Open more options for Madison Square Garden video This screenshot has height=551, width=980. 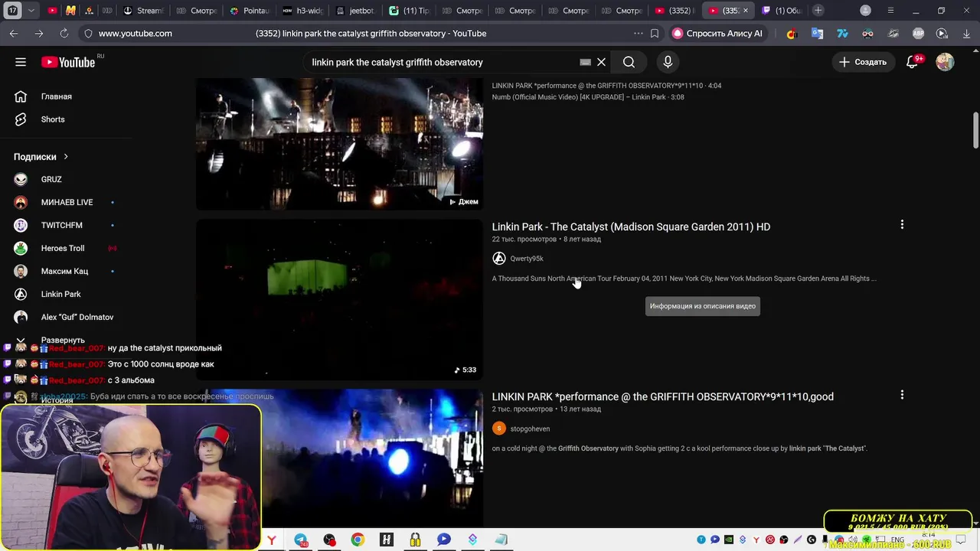click(x=902, y=225)
